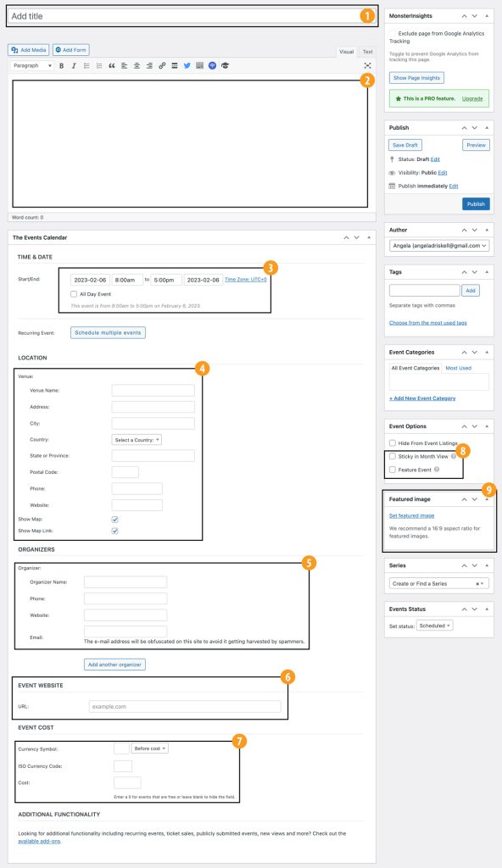Expand the Events Status Scheduled dropdown
The height and width of the screenshot is (868, 502).
click(434, 626)
